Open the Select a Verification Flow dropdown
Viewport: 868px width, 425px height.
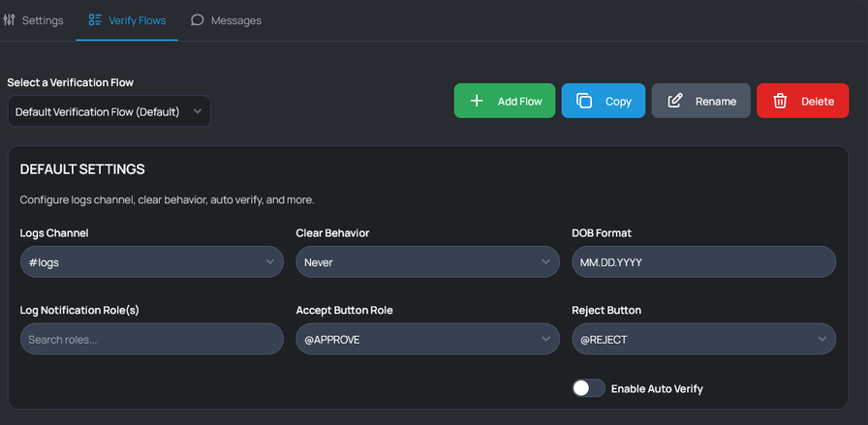109,111
